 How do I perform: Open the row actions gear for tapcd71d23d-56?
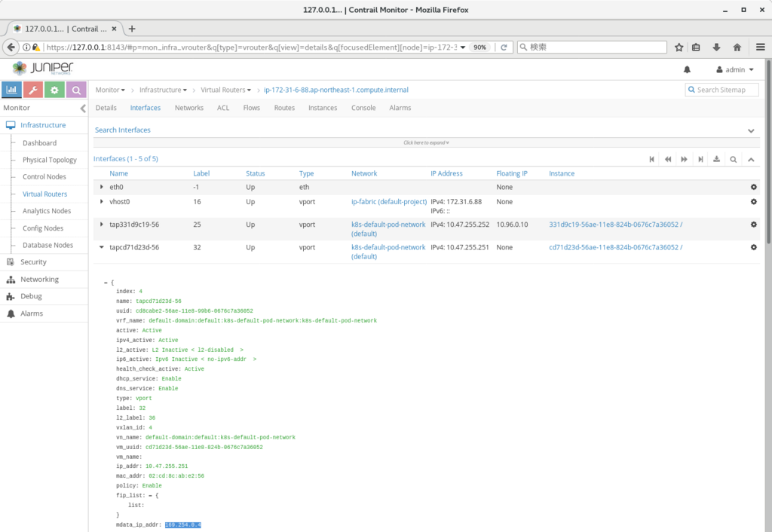[753, 247]
